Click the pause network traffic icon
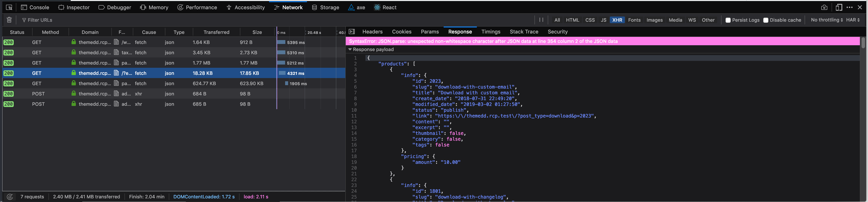This screenshot has width=868, height=202. pyautogui.click(x=542, y=20)
